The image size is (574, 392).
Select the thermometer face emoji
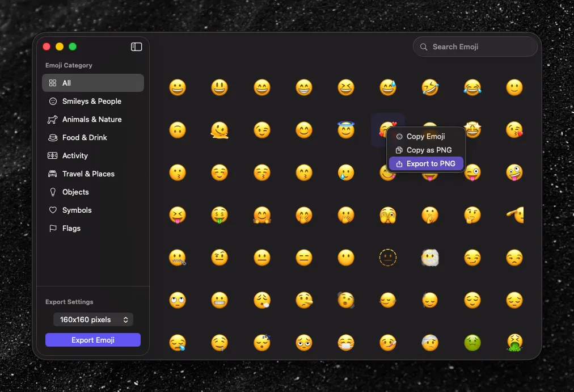(x=388, y=343)
